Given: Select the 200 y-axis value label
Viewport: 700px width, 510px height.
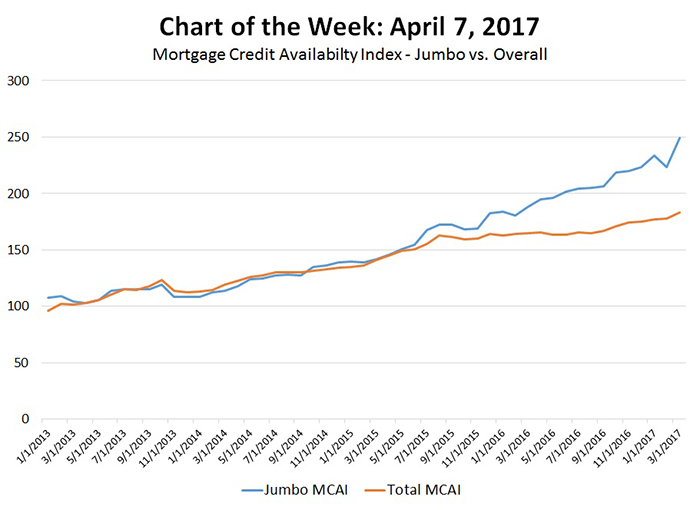Looking at the screenshot, I should point(19,193).
